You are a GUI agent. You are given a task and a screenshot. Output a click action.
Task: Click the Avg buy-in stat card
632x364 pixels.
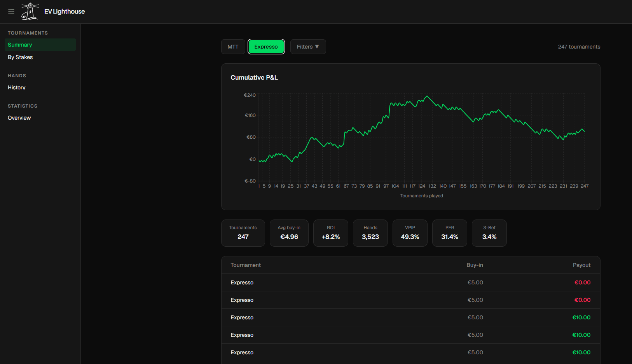pos(289,233)
